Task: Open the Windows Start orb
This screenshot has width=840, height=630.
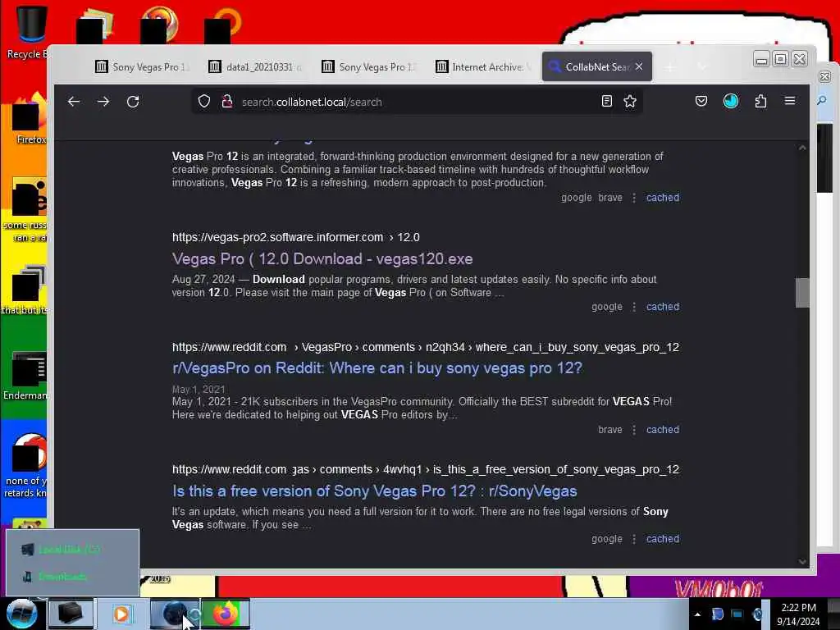Action: point(21,614)
